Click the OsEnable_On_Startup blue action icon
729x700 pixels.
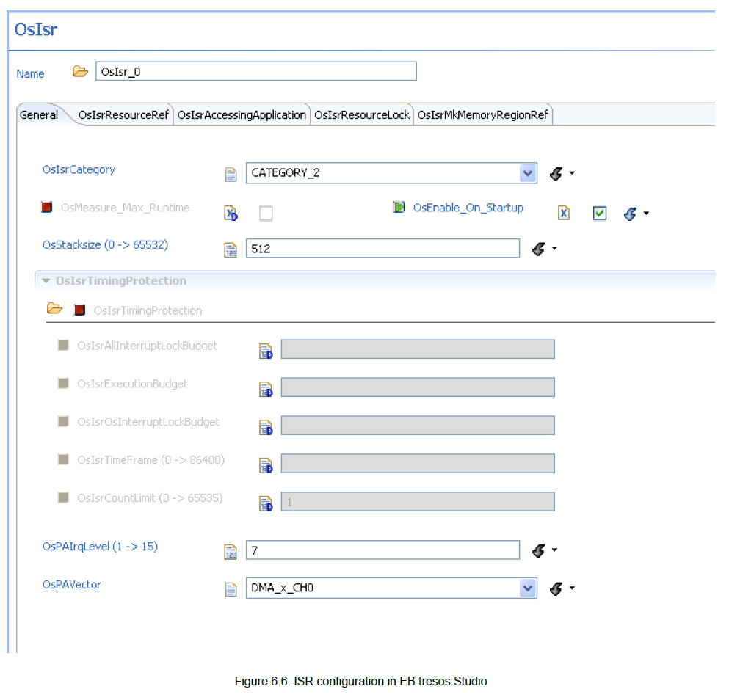pyautogui.click(x=631, y=214)
